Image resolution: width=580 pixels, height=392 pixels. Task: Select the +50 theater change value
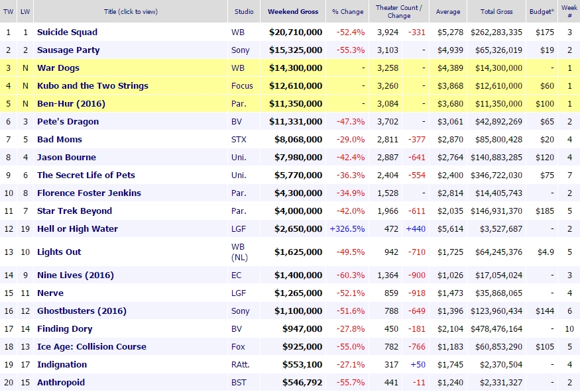coord(418,365)
